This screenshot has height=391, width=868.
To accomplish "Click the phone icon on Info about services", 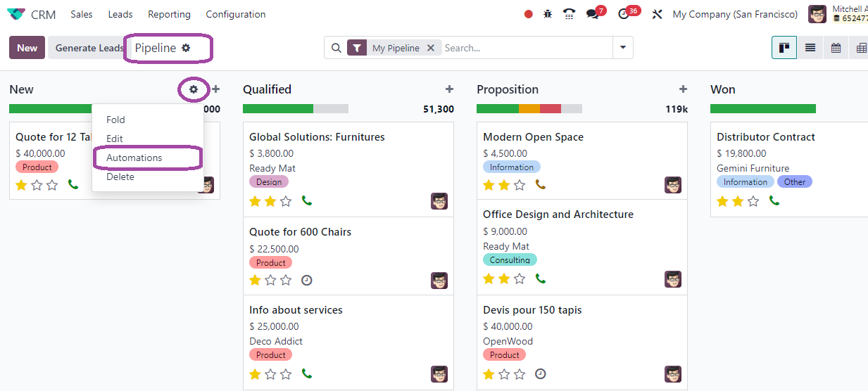I will tap(306, 374).
